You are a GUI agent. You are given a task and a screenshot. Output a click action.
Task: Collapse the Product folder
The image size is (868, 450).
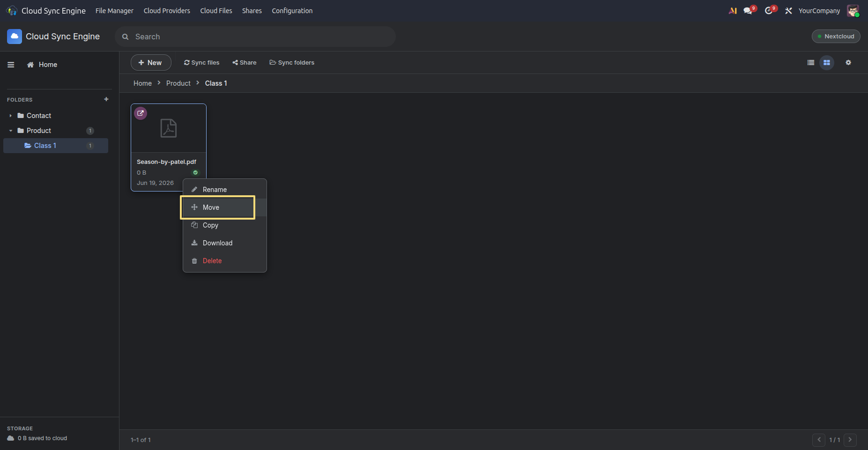pos(10,131)
